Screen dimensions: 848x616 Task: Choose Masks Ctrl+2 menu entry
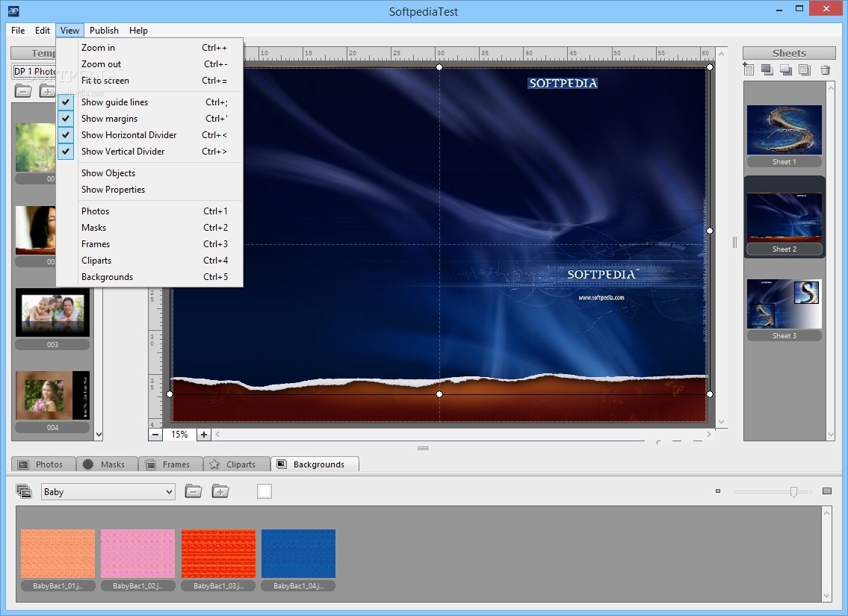(149, 228)
